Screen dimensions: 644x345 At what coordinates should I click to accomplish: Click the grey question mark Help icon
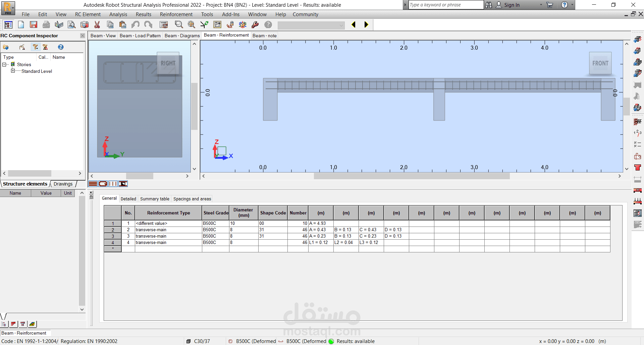[268, 24]
